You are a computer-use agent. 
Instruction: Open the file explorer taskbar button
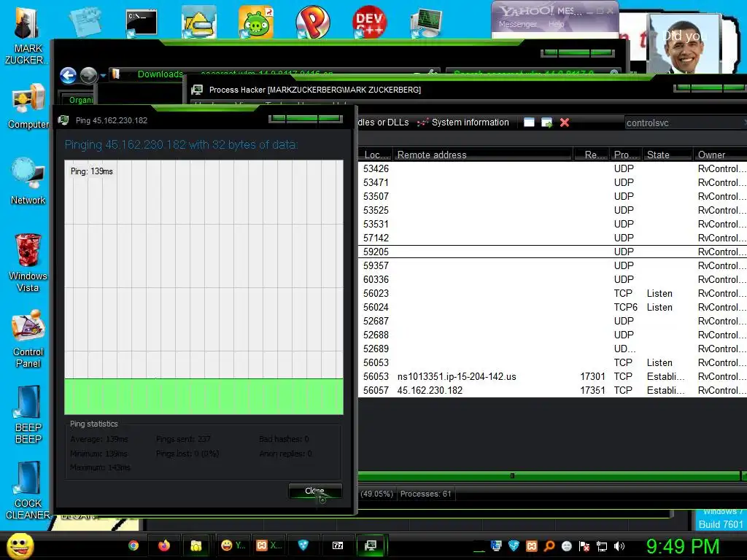pyautogui.click(x=196, y=545)
